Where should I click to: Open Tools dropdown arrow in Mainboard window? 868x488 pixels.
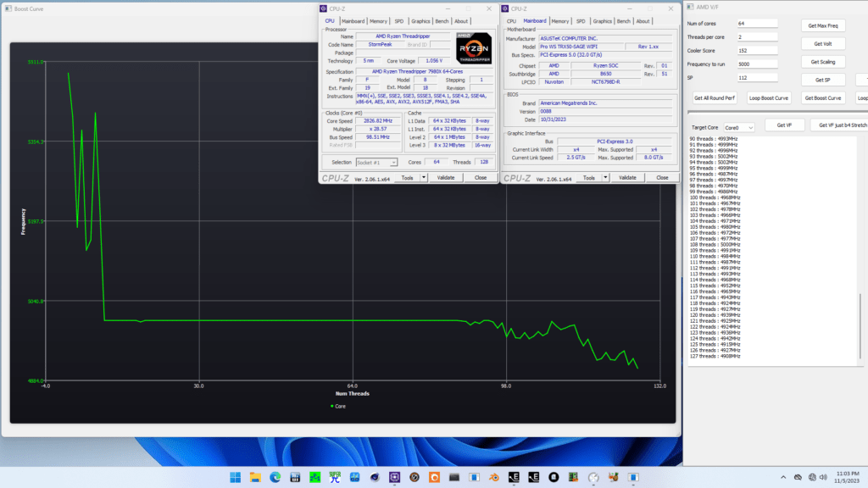pyautogui.click(x=605, y=178)
